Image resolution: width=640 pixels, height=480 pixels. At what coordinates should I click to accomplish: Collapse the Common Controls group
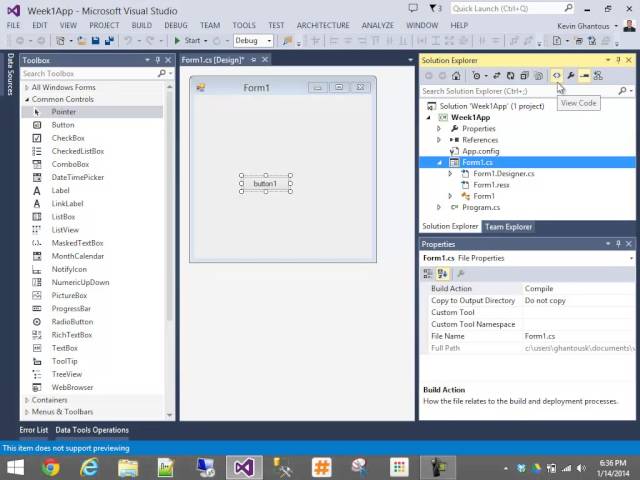[x=27, y=99]
